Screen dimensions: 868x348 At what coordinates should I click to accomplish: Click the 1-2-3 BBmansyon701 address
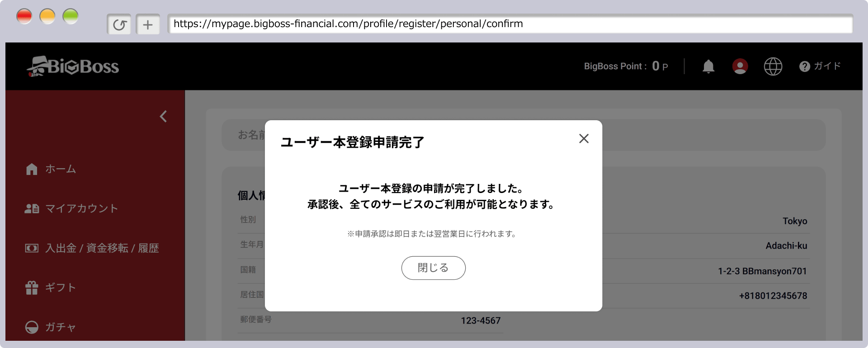[762, 271]
